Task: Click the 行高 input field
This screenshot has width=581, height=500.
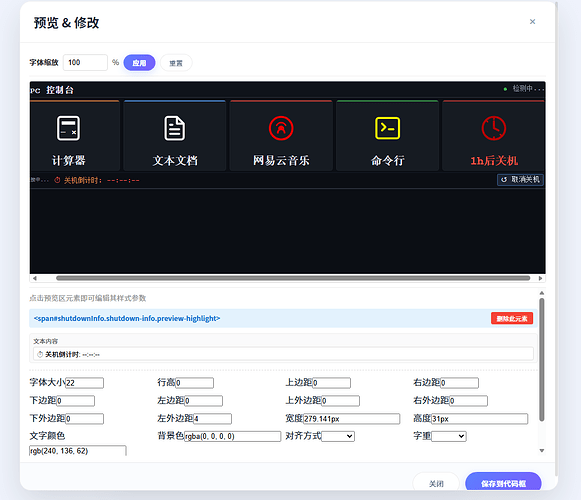Action: (x=195, y=383)
